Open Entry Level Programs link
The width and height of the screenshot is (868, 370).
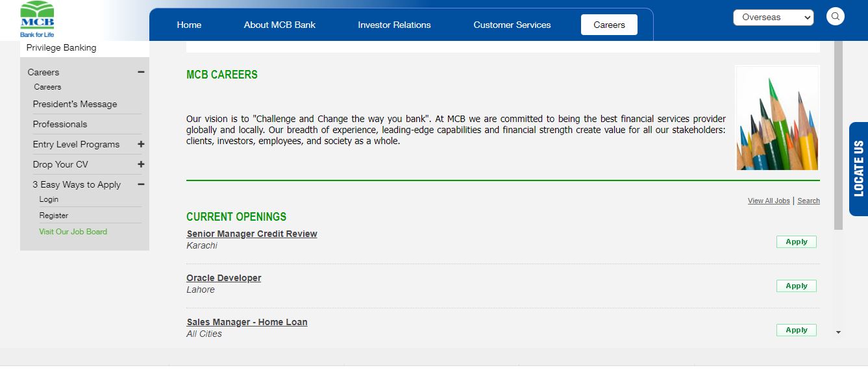point(76,144)
